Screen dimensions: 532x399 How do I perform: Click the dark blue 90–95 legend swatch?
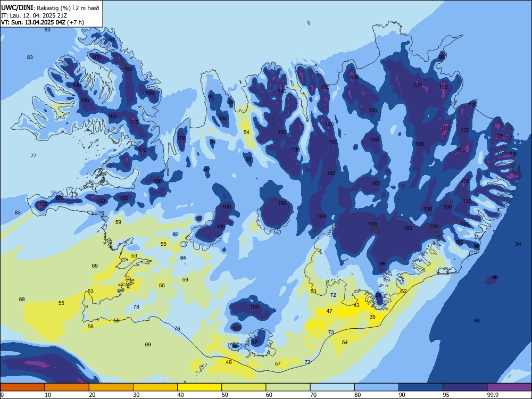[x=421, y=387]
